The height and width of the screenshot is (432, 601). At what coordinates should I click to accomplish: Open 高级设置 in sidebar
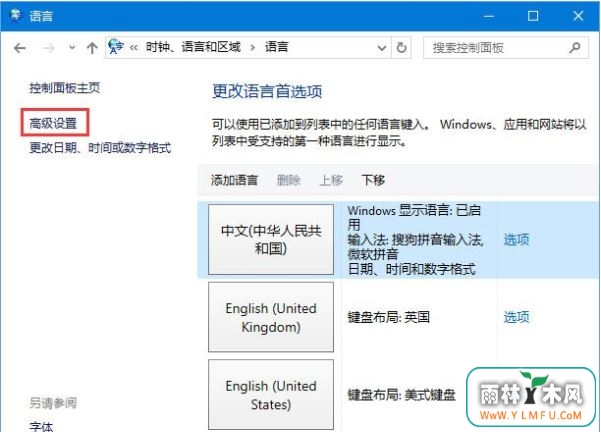(x=53, y=123)
